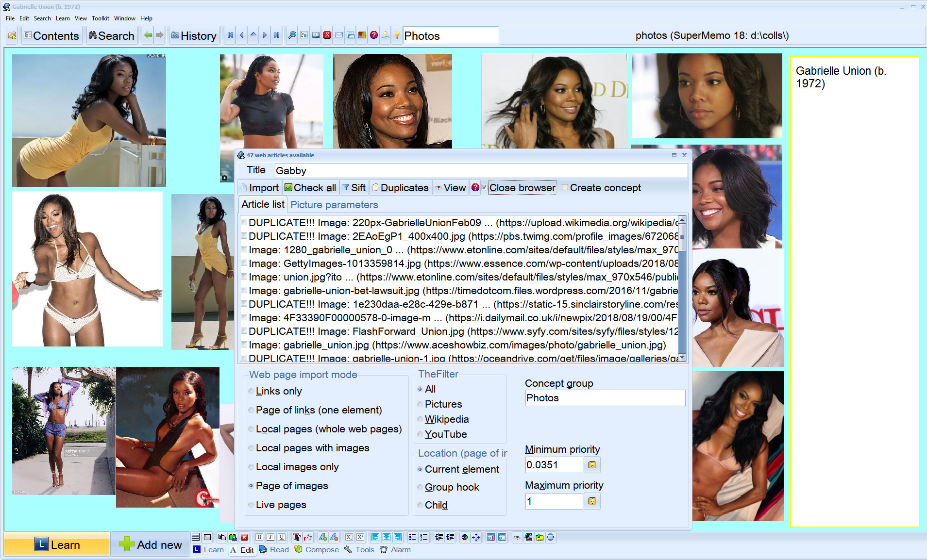This screenshot has height=560, width=927.
Task: Select the Links only import mode
Action: pyautogui.click(x=251, y=391)
